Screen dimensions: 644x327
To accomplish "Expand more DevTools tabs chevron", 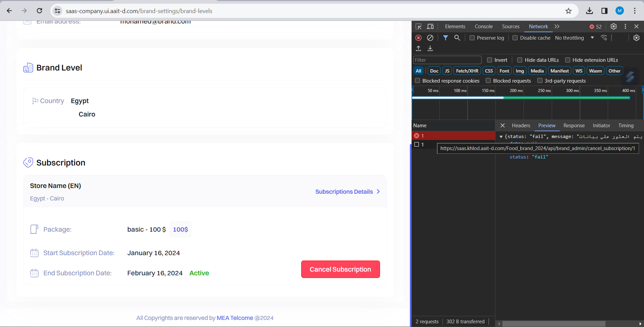I will (x=557, y=27).
